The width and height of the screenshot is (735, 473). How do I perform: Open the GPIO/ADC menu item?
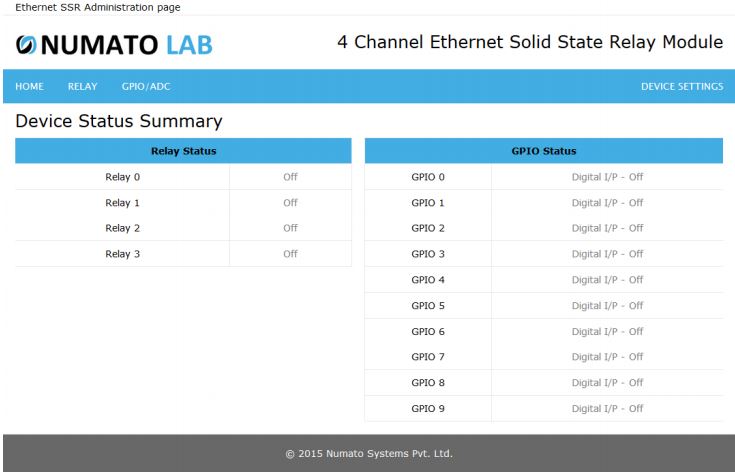click(146, 86)
